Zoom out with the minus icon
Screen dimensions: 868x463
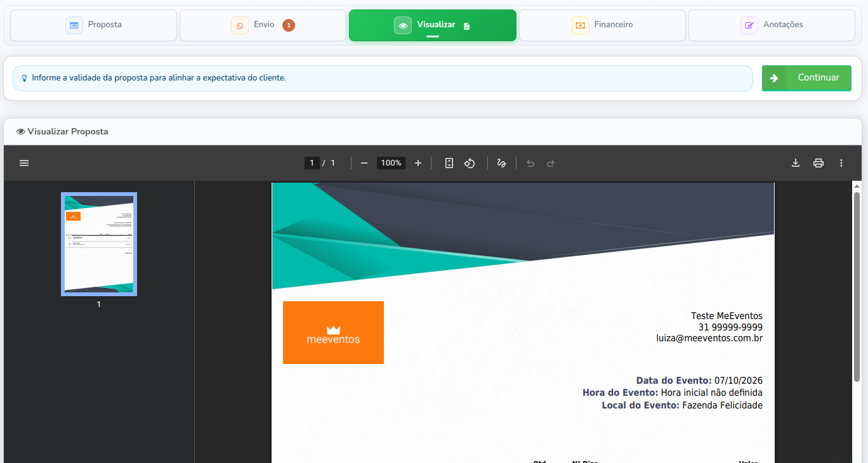point(364,163)
